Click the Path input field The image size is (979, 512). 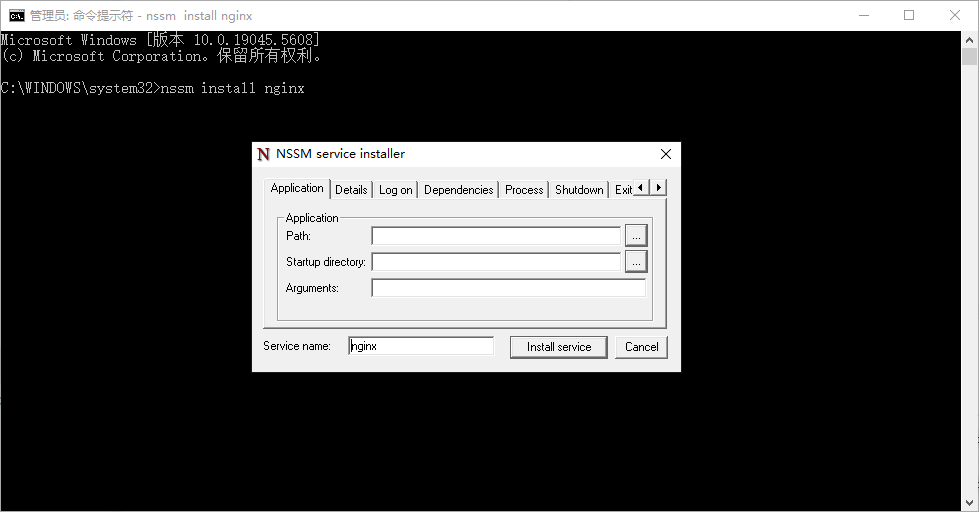click(x=496, y=236)
